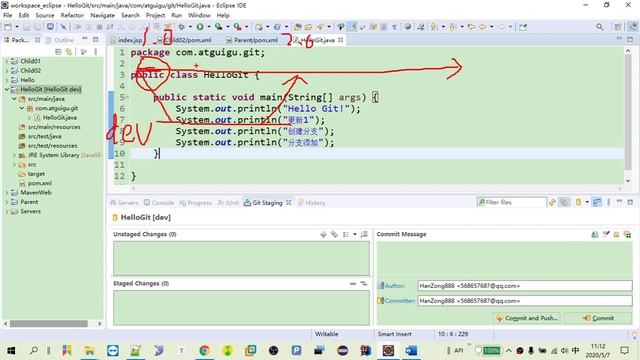
Task: Switch to the index.jsp editor tab
Action: [126, 40]
